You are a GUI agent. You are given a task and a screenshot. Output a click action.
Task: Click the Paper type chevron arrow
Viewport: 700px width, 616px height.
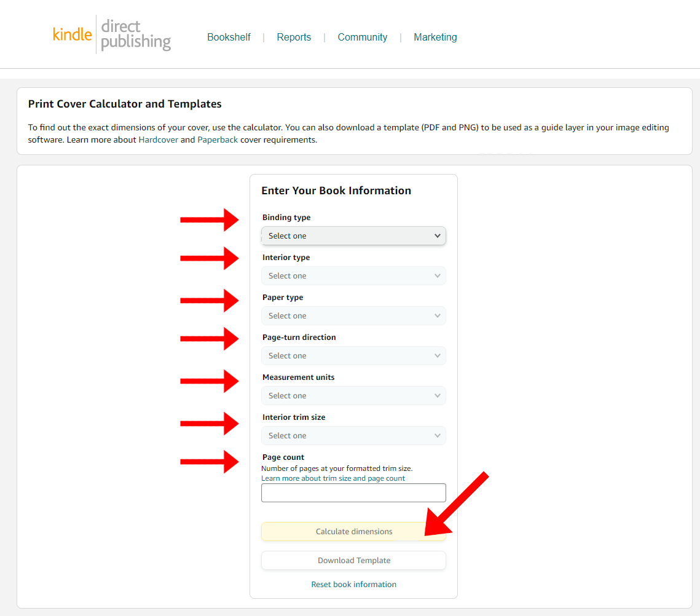[438, 315]
